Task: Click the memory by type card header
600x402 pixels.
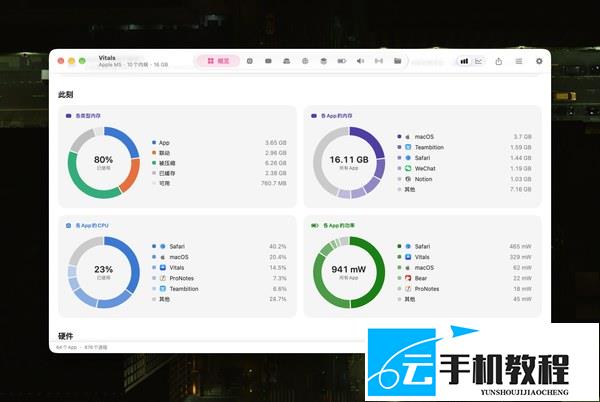Action: point(83,116)
